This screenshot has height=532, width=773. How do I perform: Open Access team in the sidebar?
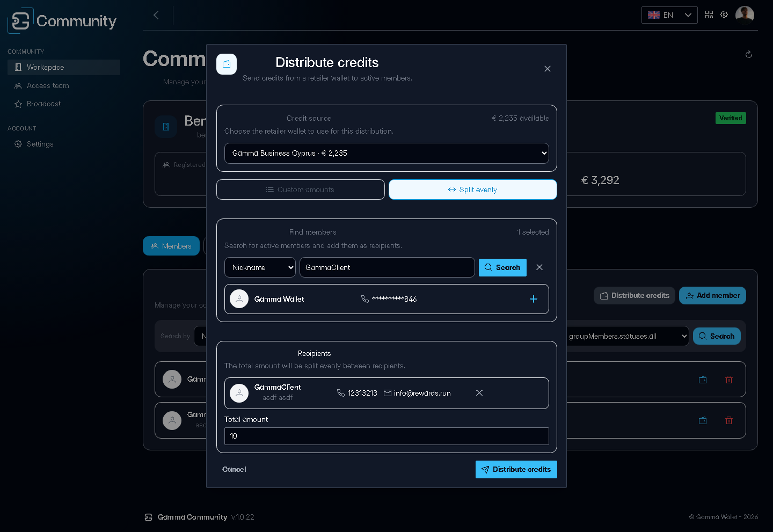[64, 85]
